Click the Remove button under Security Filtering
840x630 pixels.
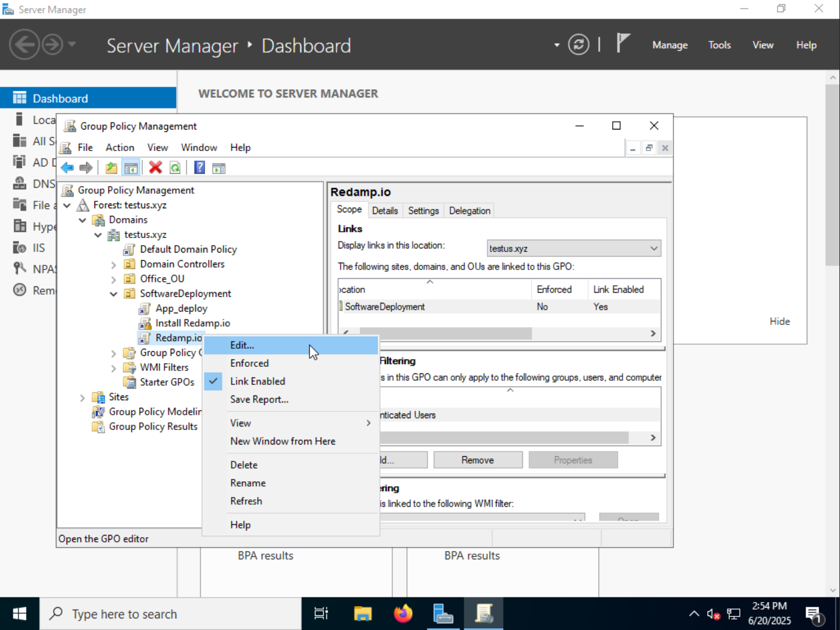(478, 460)
